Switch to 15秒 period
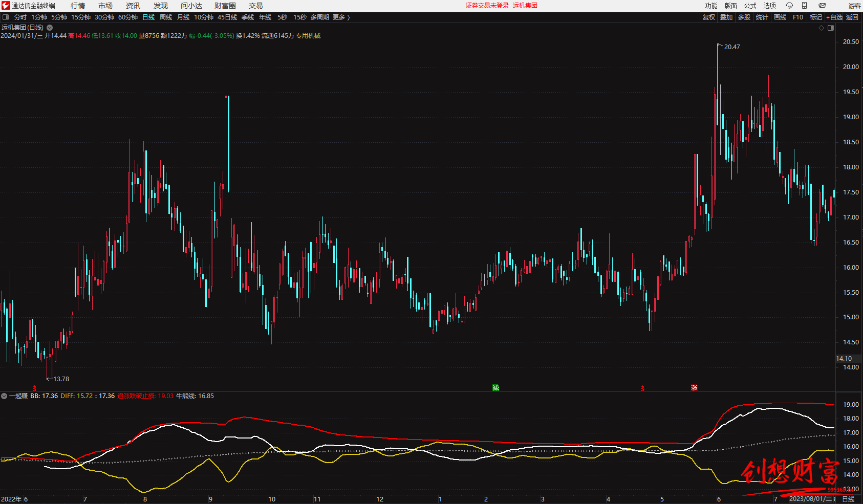The width and height of the screenshot is (863, 504). click(x=300, y=17)
